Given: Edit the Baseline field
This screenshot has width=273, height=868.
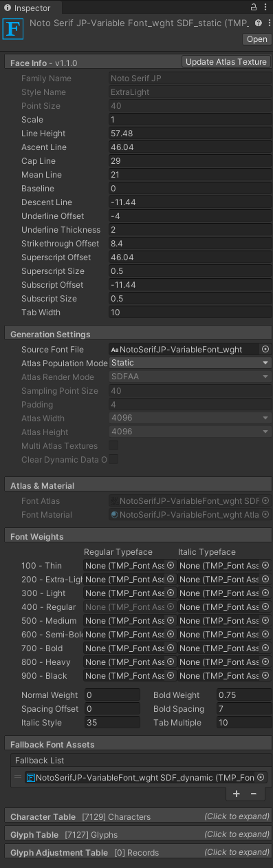Looking at the screenshot, I should 190,189.
